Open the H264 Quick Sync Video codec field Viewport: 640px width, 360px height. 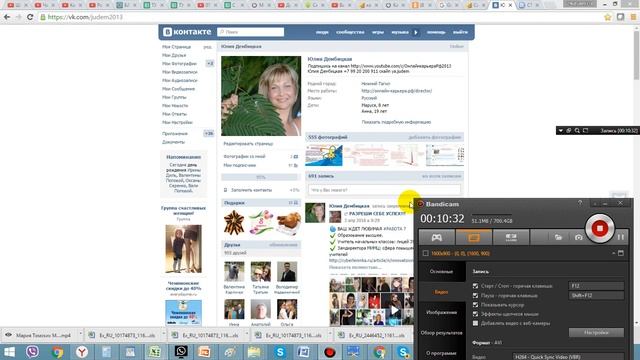tap(568, 357)
